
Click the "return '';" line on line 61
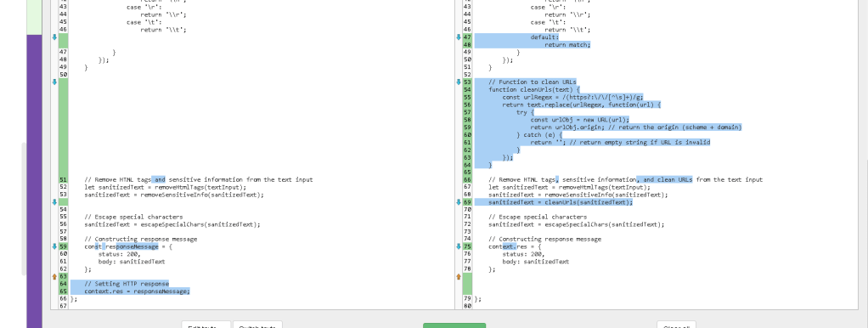tap(620, 142)
